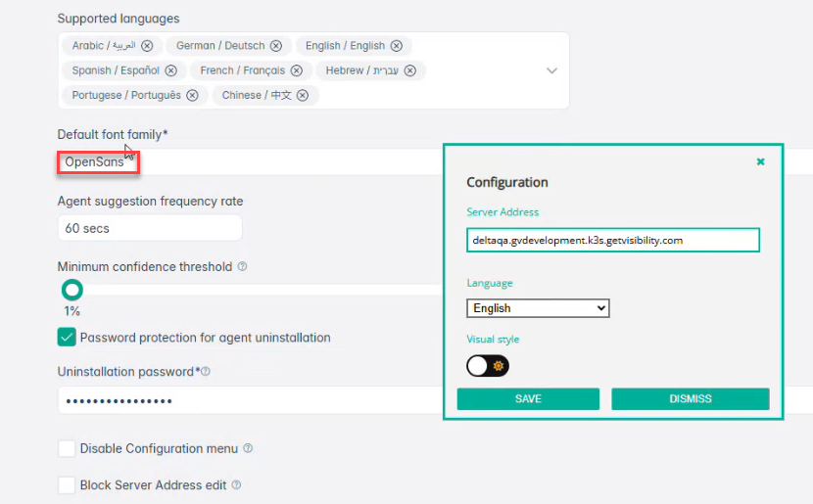Remove the Hebrew language tag
Image resolution: width=813 pixels, height=504 pixels.
pyautogui.click(x=410, y=70)
